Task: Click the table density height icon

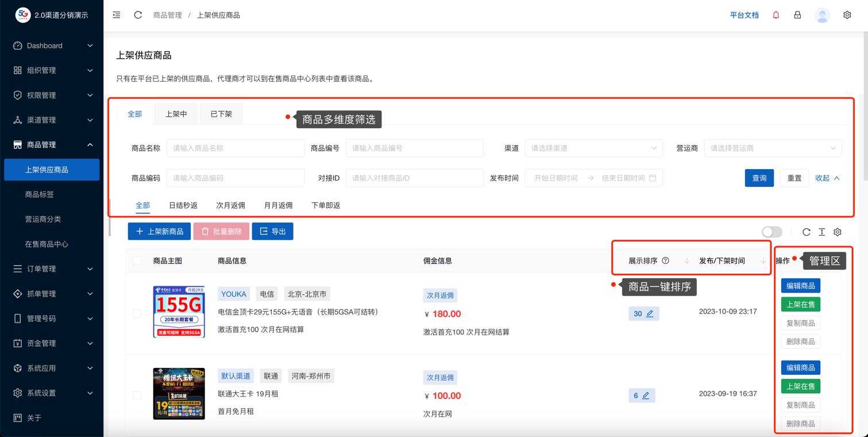Action: click(821, 232)
